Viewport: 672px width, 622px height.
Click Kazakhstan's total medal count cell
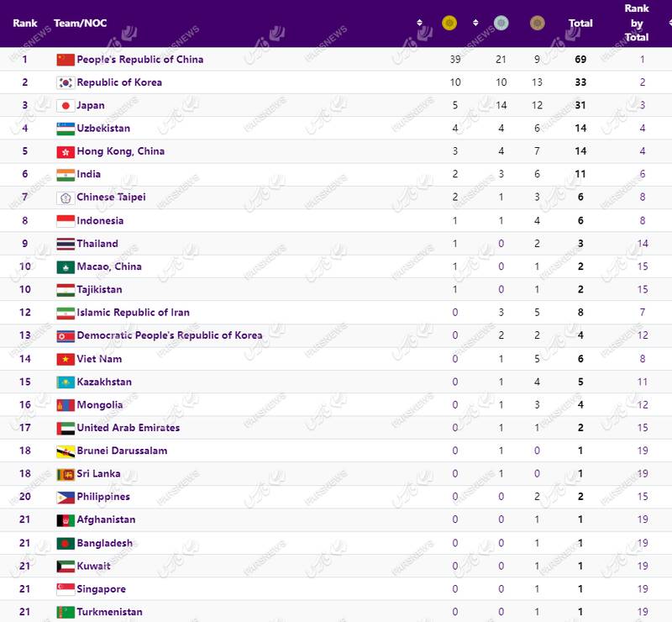pyautogui.click(x=580, y=382)
